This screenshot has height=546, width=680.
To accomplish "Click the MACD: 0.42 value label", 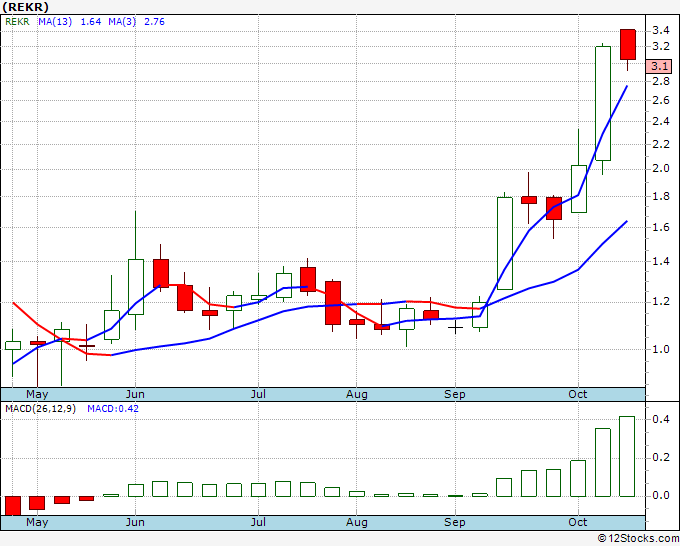I will [x=112, y=409].
